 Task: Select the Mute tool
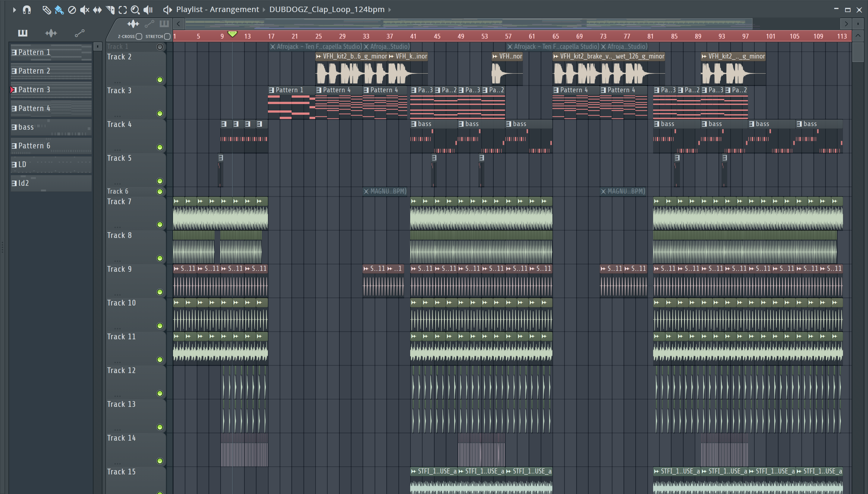pyautogui.click(x=84, y=10)
